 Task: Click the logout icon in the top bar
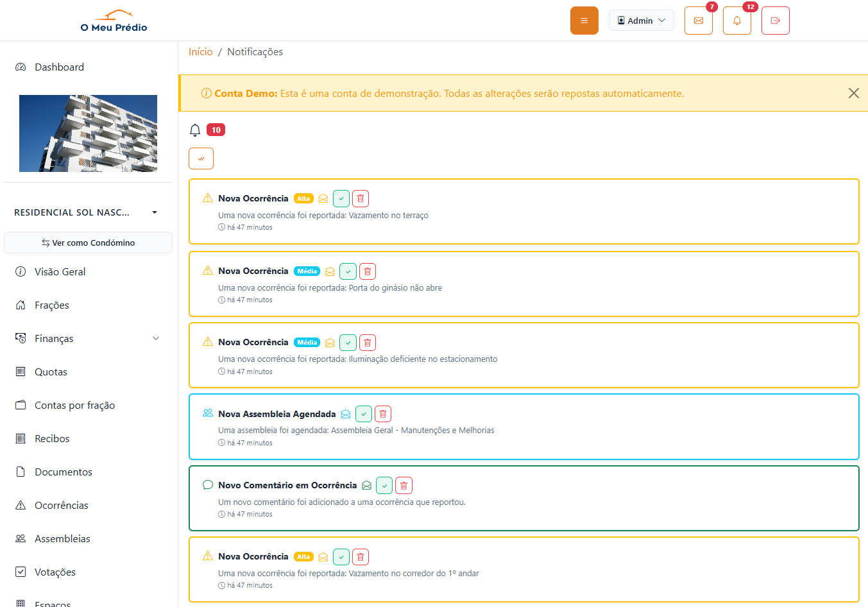[775, 20]
